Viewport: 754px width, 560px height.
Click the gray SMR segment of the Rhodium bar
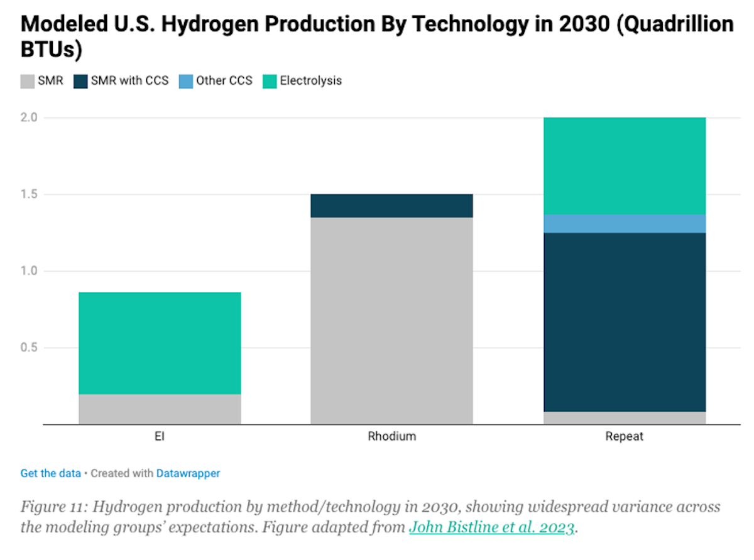pos(391,321)
